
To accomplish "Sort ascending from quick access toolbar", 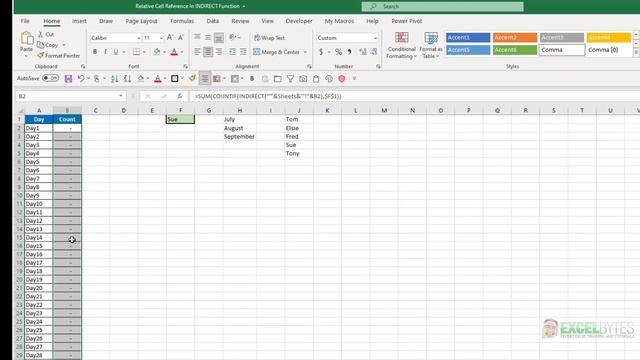I will 115,78.
